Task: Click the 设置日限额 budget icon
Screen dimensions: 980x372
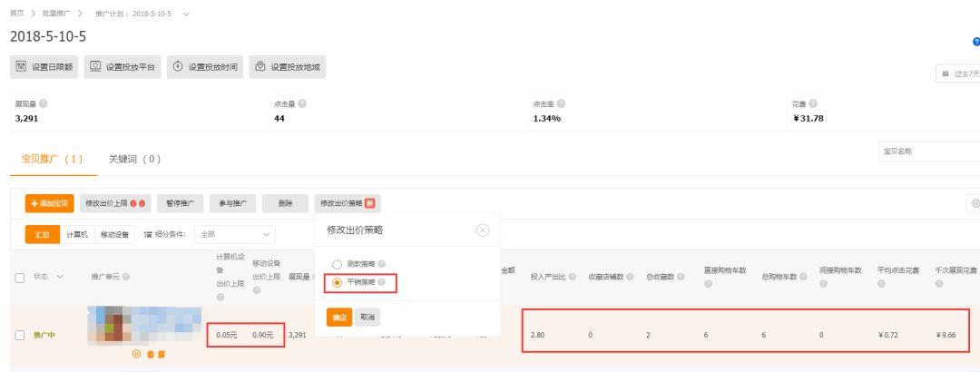Action: (21, 66)
